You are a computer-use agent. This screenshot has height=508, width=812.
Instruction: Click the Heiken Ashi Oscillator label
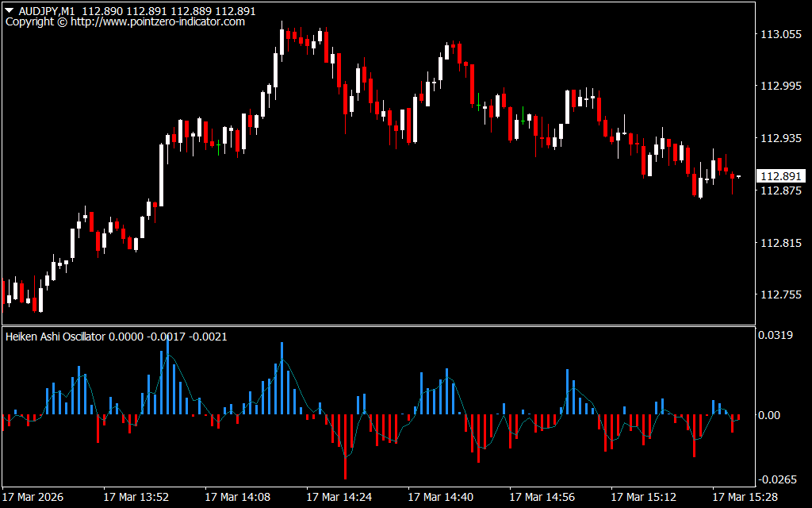click(x=56, y=337)
